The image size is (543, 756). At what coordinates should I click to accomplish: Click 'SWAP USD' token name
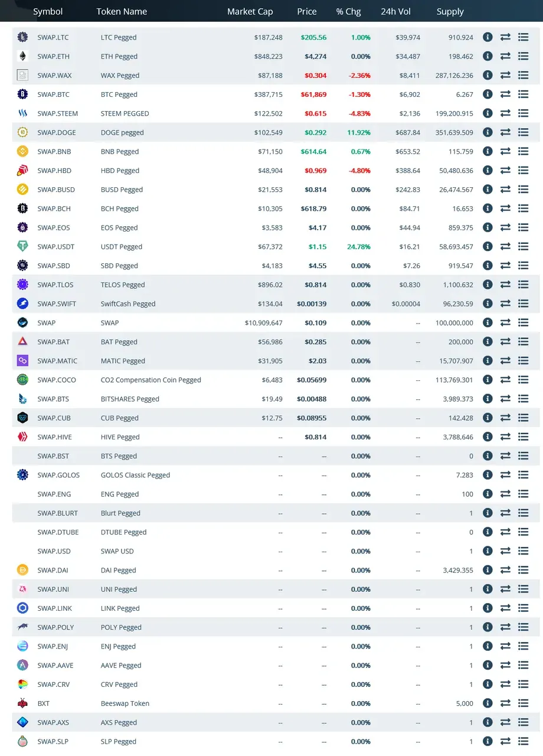(x=117, y=551)
